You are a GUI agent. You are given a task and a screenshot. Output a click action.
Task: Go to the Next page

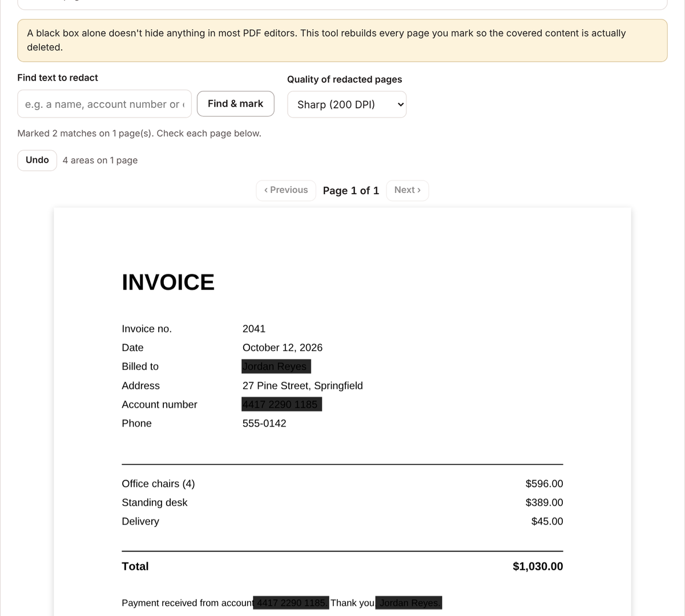click(408, 190)
